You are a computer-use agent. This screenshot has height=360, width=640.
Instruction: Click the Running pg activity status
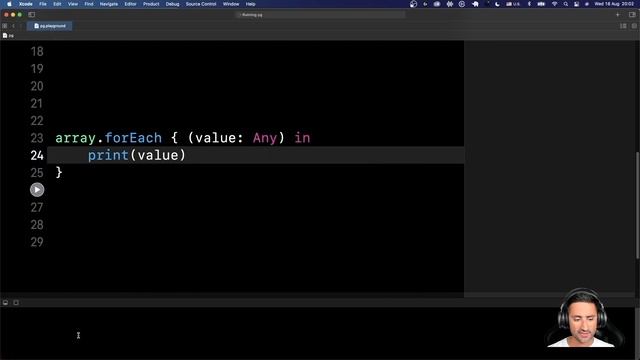coord(252,15)
